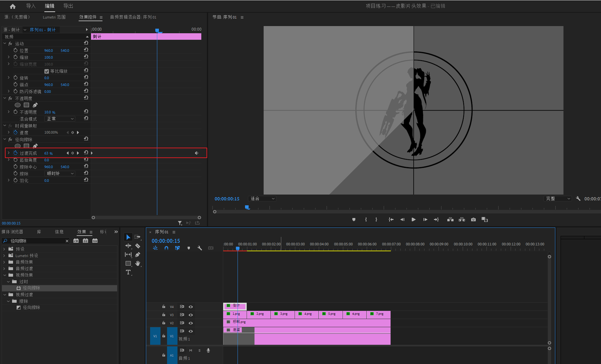Open the 混合模式 blend mode dropdown
Viewport: 601px width, 364px height.
60,119
